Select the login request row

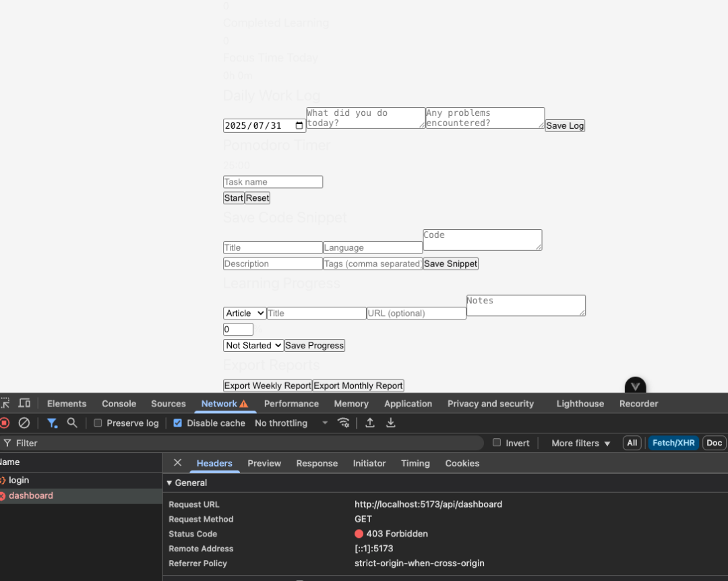(82, 480)
